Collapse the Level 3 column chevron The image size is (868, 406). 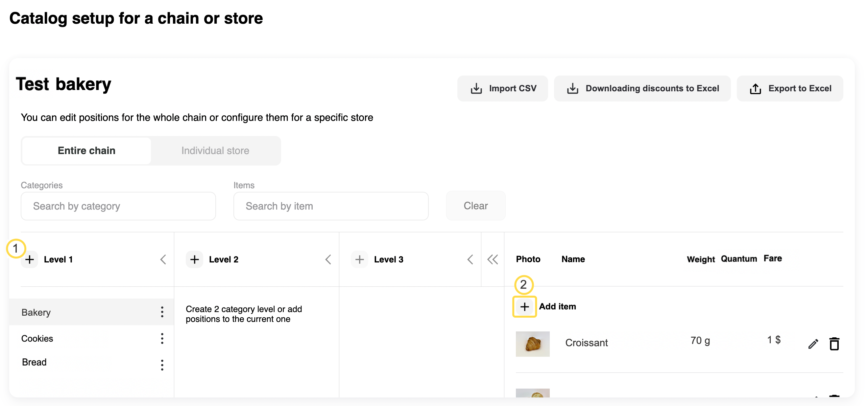tap(470, 259)
